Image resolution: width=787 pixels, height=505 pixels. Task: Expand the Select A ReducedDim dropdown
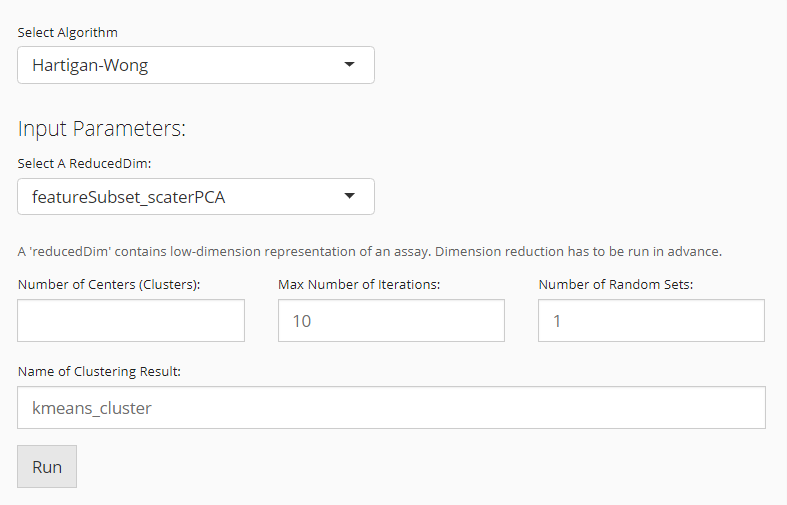click(195, 197)
